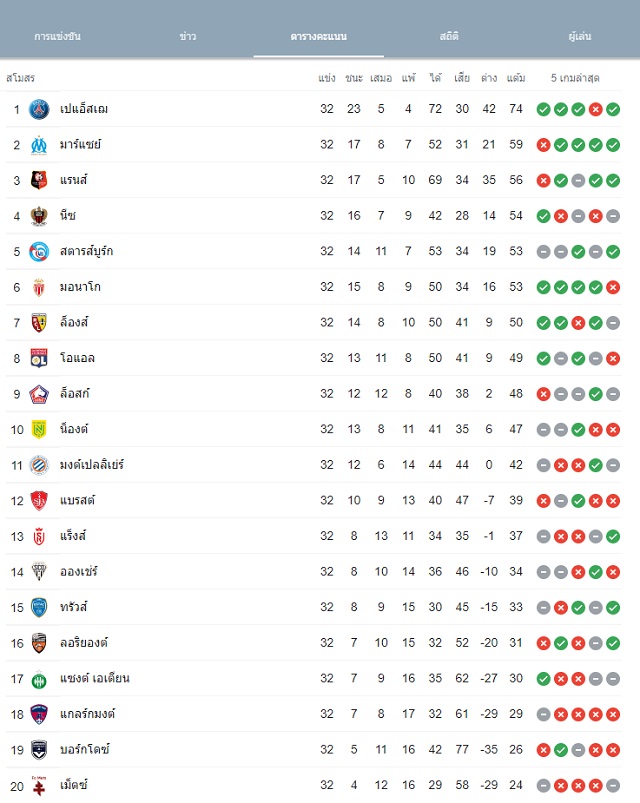This screenshot has height=803, width=640.
Task: Click the แต้ม points column header
Action: [516, 78]
